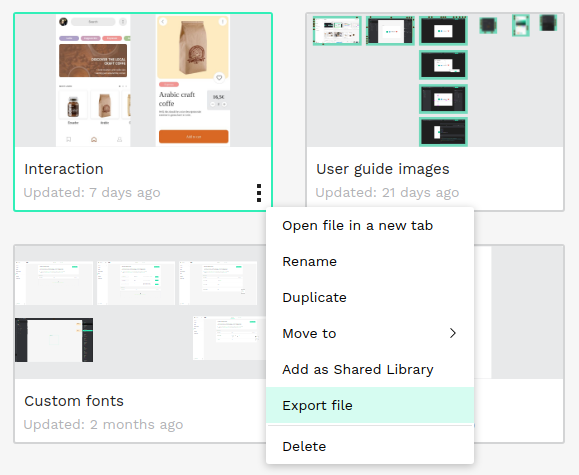Expand the Move to submenu chevron
579x475 pixels.
point(453,333)
